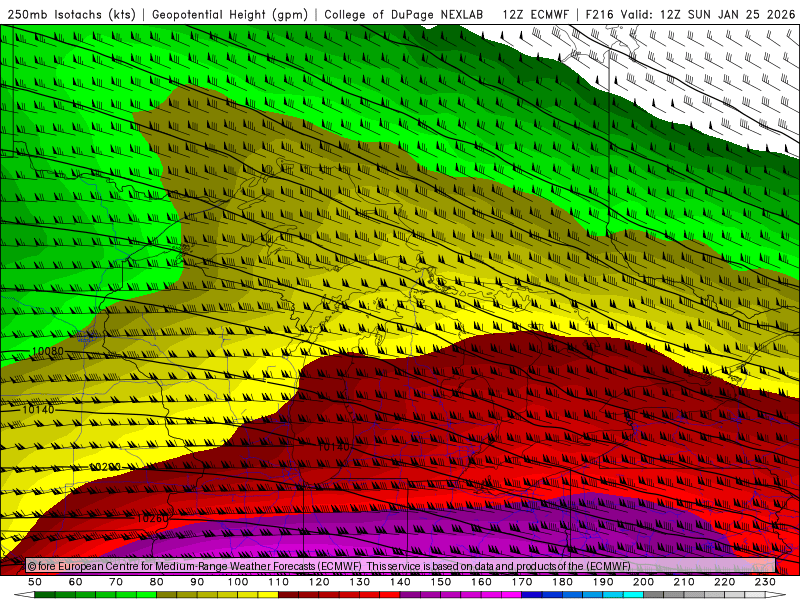Click the dark maroon legend swatch at 110

coord(288,595)
